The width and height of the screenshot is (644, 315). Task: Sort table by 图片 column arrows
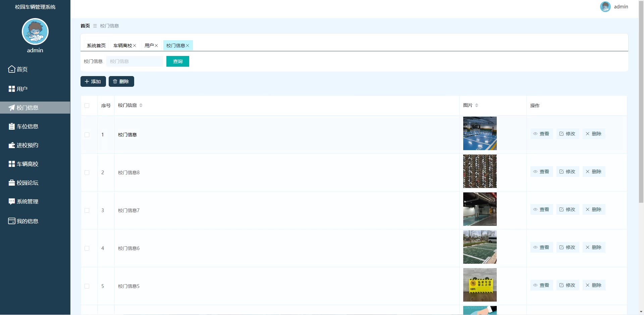pos(477,105)
